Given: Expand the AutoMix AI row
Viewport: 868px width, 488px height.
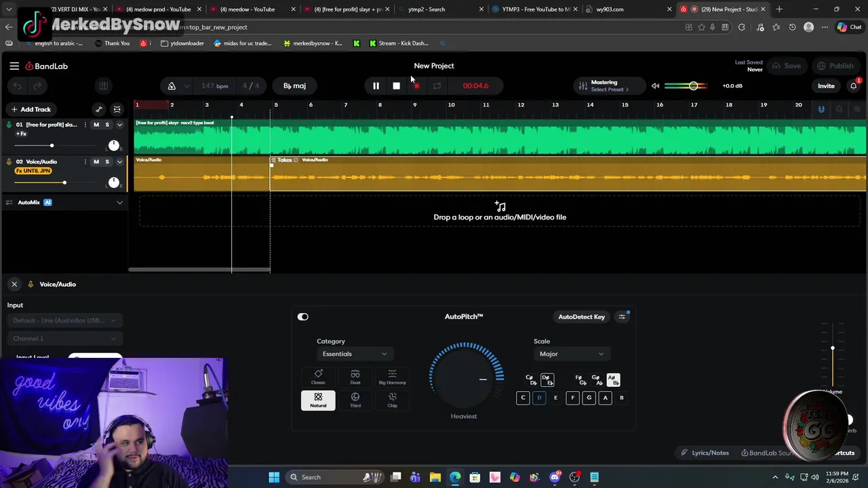Looking at the screenshot, I should (119, 202).
